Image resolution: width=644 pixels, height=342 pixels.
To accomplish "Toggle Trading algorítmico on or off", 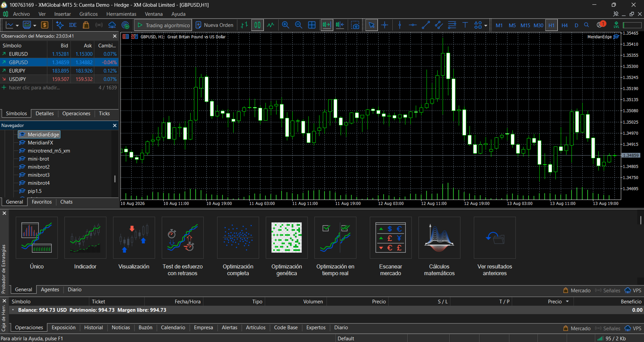I will tap(163, 25).
